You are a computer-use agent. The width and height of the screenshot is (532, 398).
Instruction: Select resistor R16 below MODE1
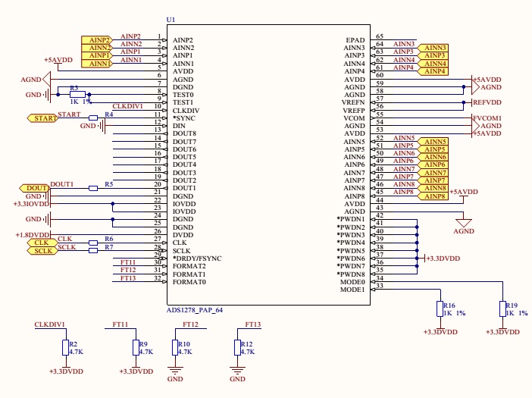click(440, 309)
